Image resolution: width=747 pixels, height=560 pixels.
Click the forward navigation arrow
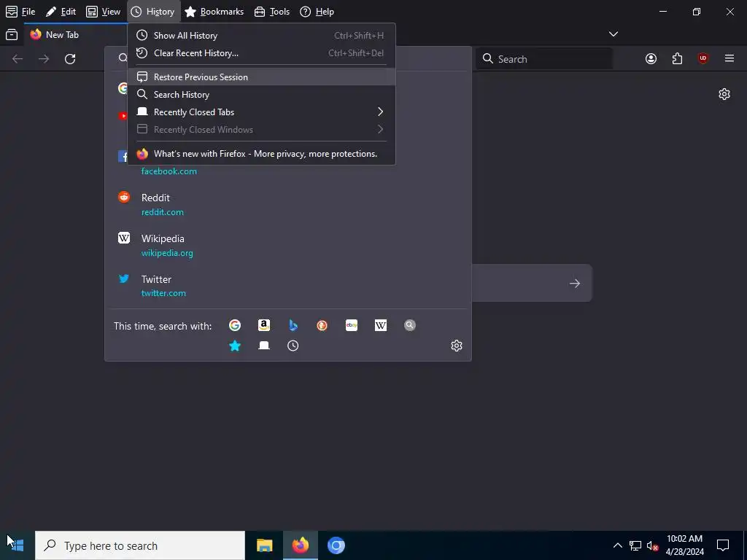(x=44, y=58)
